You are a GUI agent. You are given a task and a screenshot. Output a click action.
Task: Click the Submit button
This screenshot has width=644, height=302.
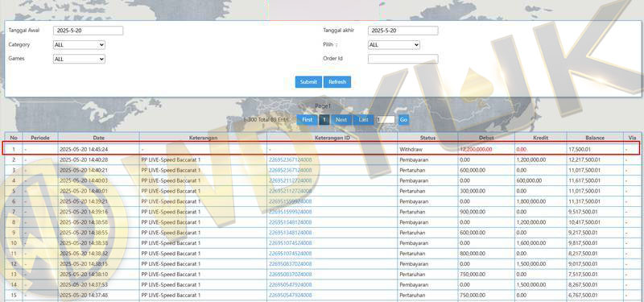(x=308, y=82)
